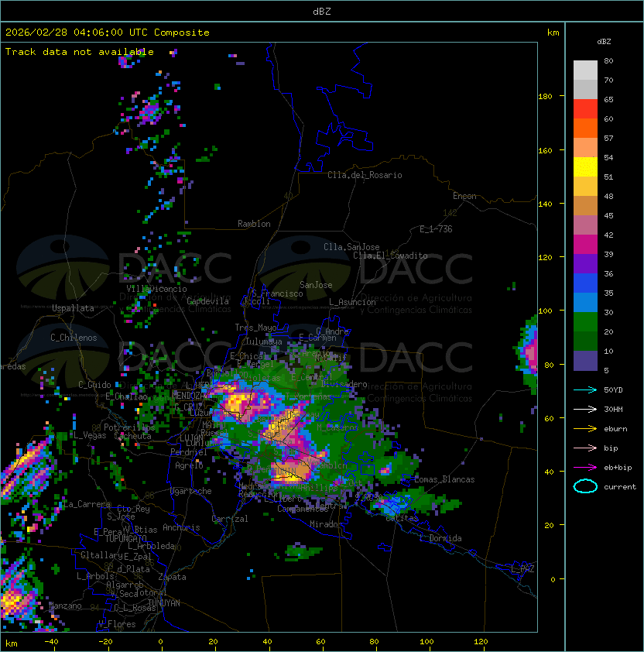Click the 120 tick on the horizontal axis

(481, 642)
